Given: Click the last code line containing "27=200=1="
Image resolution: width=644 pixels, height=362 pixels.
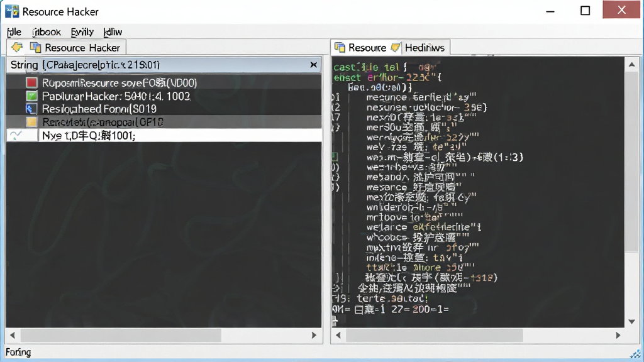Looking at the screenshot, I should click(391, 309).
